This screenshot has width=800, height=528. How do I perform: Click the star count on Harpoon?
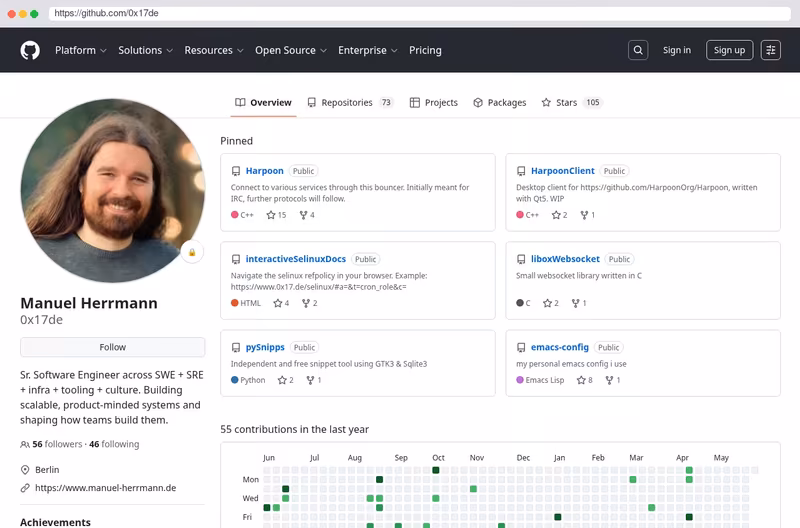coord(277,215)
